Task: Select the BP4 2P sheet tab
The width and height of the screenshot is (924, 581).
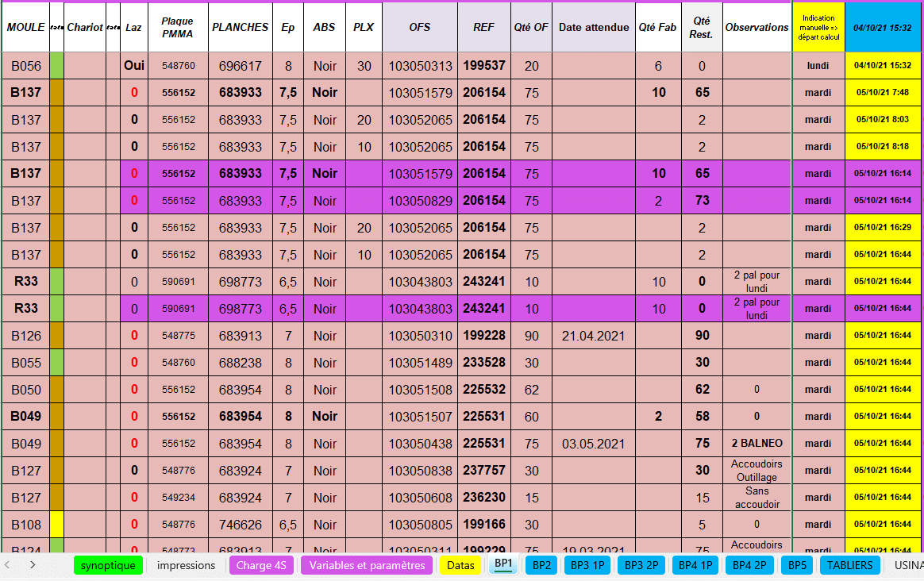Action: point(749,565)
